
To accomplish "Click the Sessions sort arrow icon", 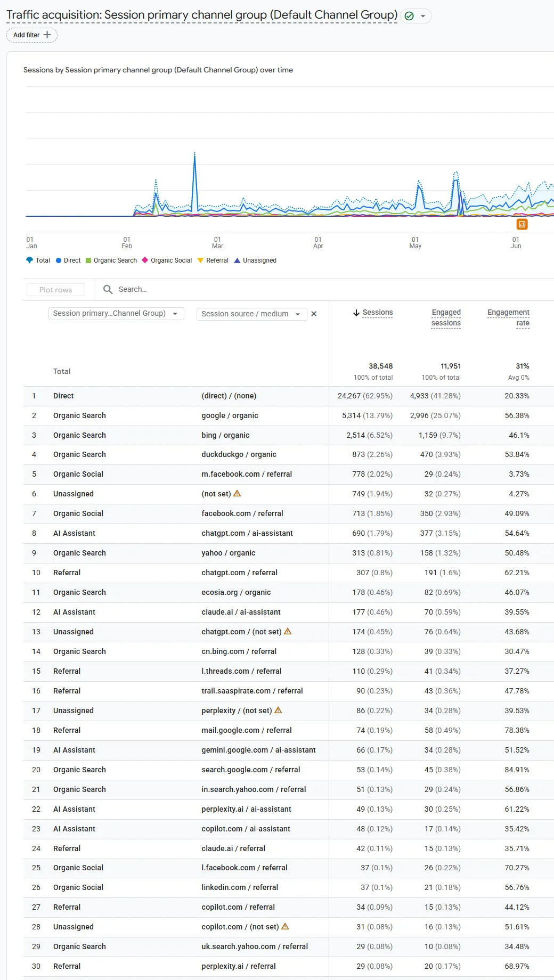I will [x=356, y=313].
